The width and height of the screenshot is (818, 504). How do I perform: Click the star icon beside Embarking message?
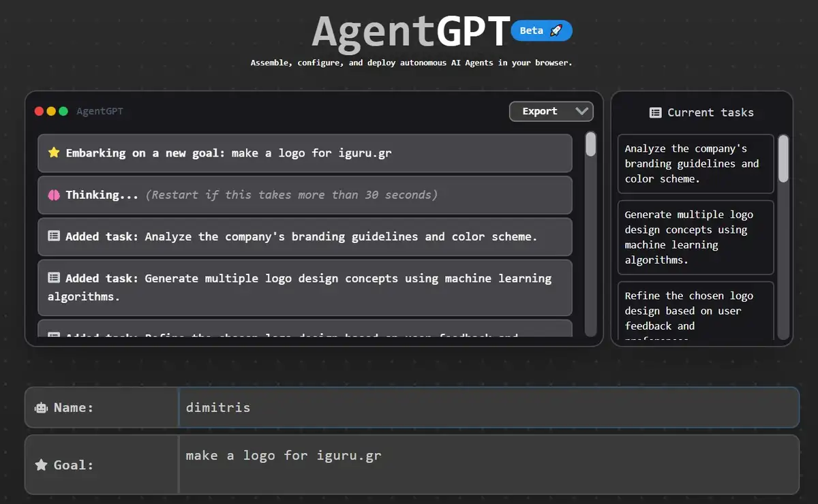click(x=54, y=153)
